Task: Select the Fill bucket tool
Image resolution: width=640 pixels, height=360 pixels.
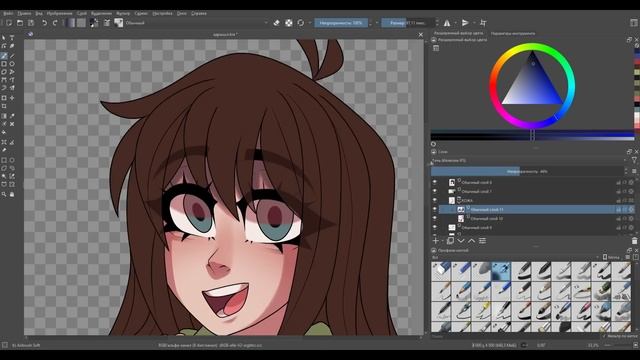Action: click(4, 132)
